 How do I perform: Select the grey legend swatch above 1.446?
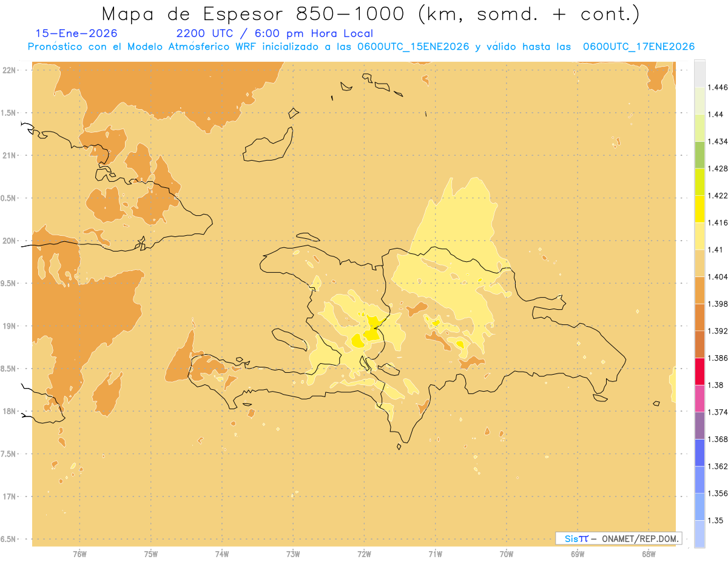(699, 73)
